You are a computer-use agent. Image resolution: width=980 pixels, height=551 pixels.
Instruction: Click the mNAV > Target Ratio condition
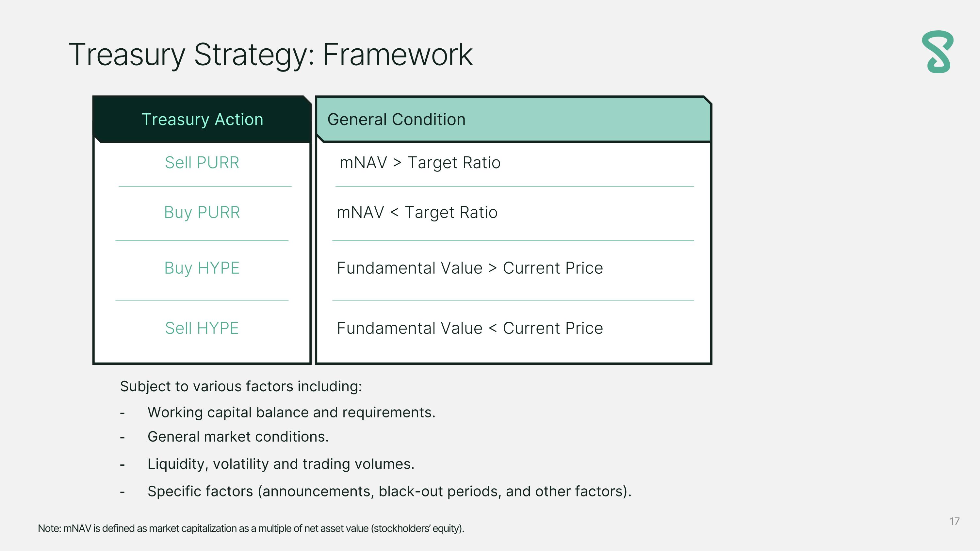click(420, 163)
